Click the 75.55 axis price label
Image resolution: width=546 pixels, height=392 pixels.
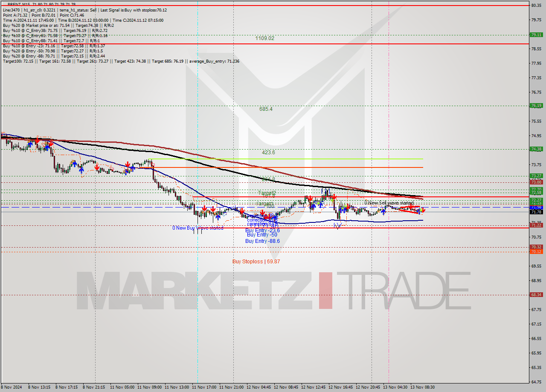tap(536, 121)
